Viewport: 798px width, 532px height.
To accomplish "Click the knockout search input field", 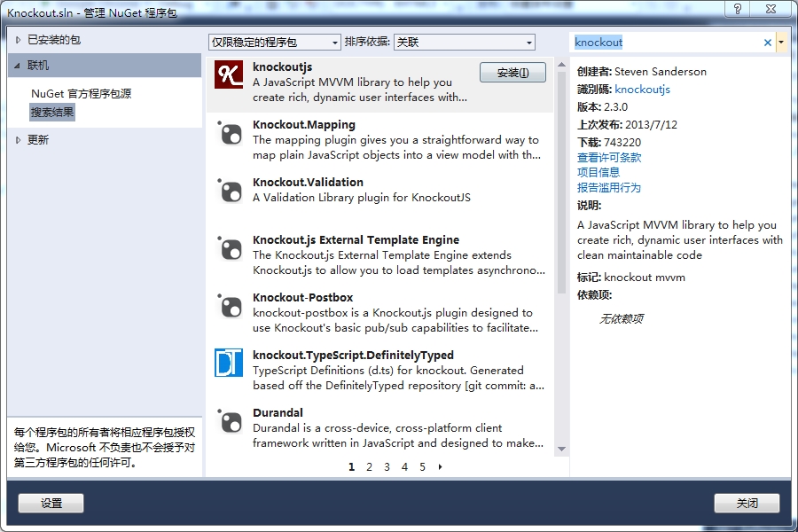I will tap(666, 43).
